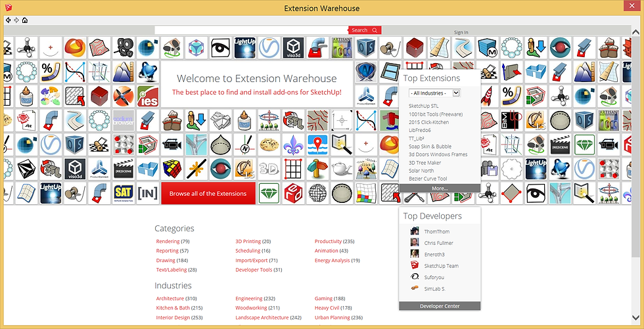Screen dimensions: 644x329
Task: Open 3D Tree Maker extension
Action: 425,163
